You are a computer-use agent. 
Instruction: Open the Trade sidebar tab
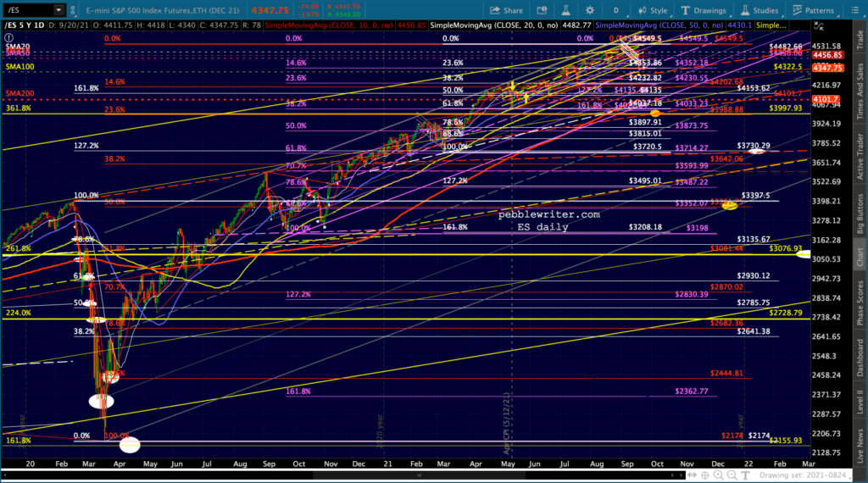(x=860, y=39)
